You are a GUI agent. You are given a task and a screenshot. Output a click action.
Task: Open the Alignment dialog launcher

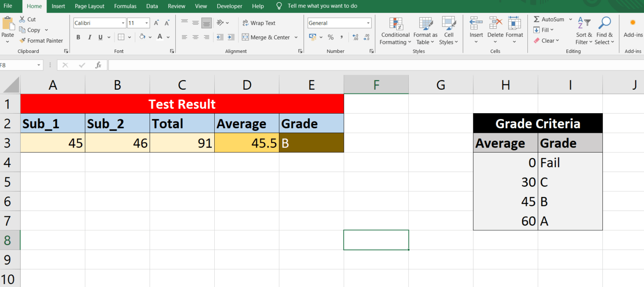[300, 51]
